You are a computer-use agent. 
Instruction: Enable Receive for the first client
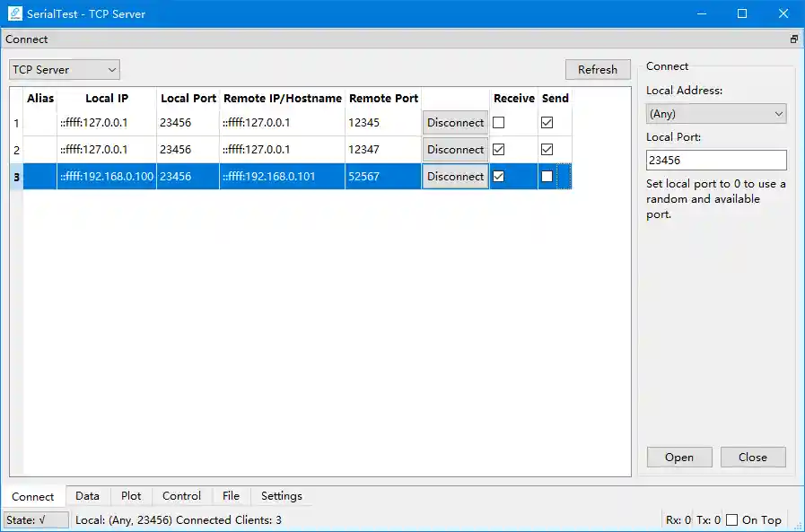pos(498,122)
